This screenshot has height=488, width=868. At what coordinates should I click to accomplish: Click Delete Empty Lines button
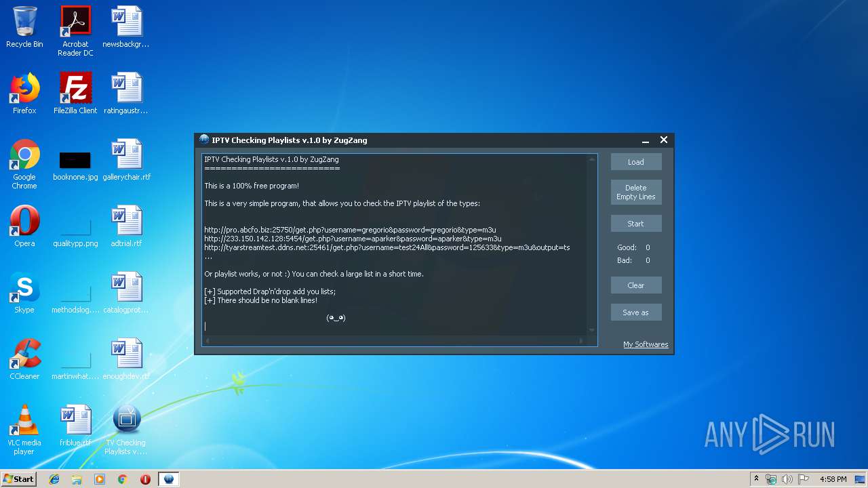pyautogui.click(x=636, y=192)
